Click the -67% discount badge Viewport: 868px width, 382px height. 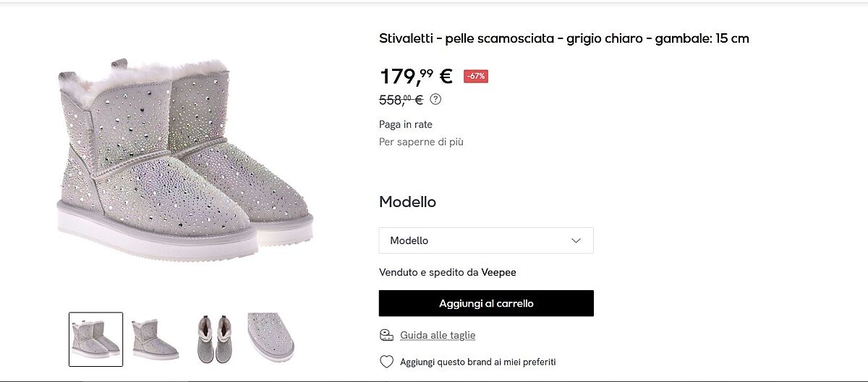click(476, 76)
